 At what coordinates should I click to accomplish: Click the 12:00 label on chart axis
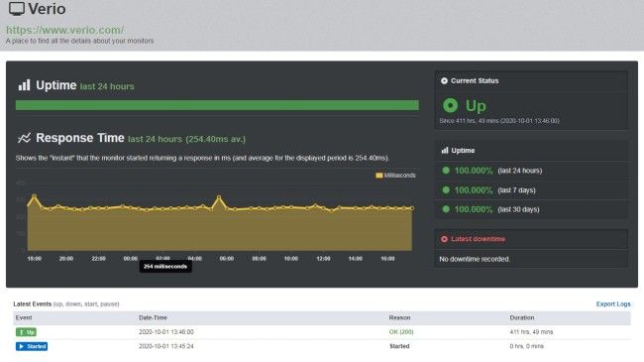tap(323, 259)
